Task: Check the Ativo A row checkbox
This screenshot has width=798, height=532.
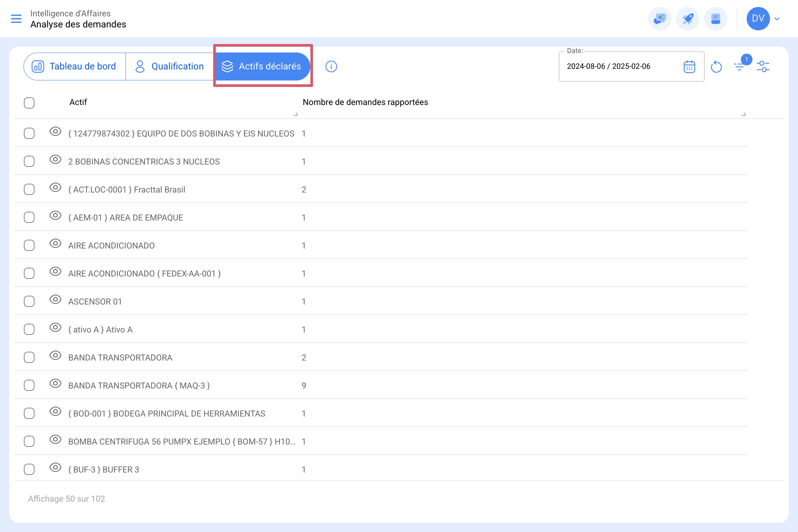Action: [x=29, y=329]
